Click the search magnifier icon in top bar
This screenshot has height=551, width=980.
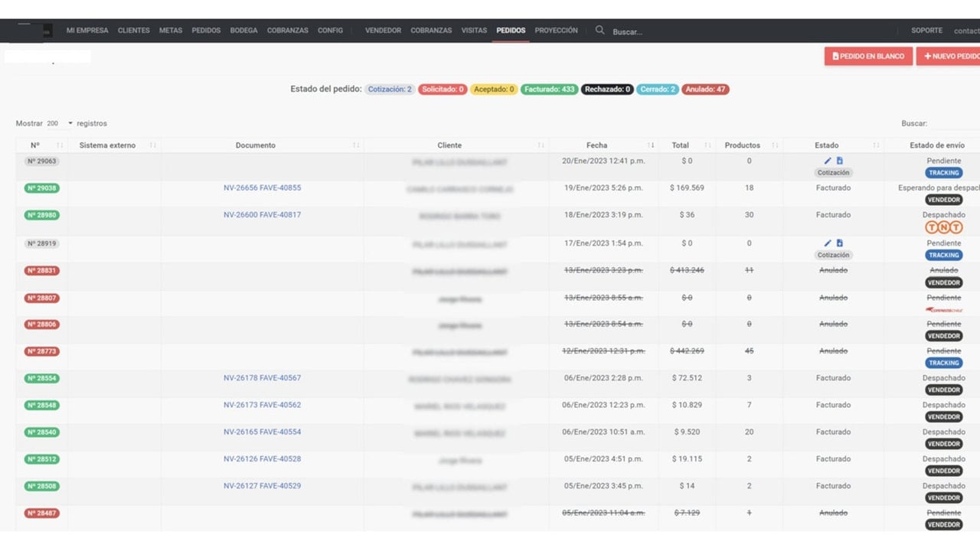(x=600, y=31)
